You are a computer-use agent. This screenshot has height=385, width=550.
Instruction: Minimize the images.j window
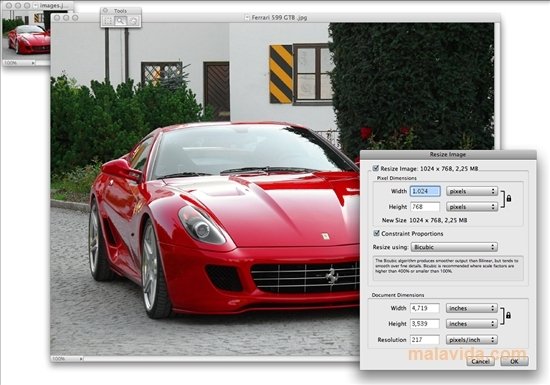pyautogui.click(x=18, y=6)
